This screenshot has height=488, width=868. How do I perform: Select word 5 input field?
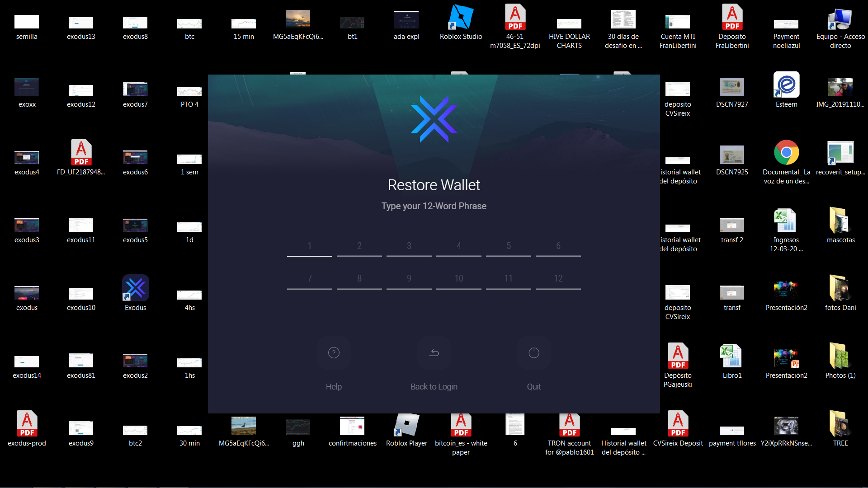pos(509,246)
